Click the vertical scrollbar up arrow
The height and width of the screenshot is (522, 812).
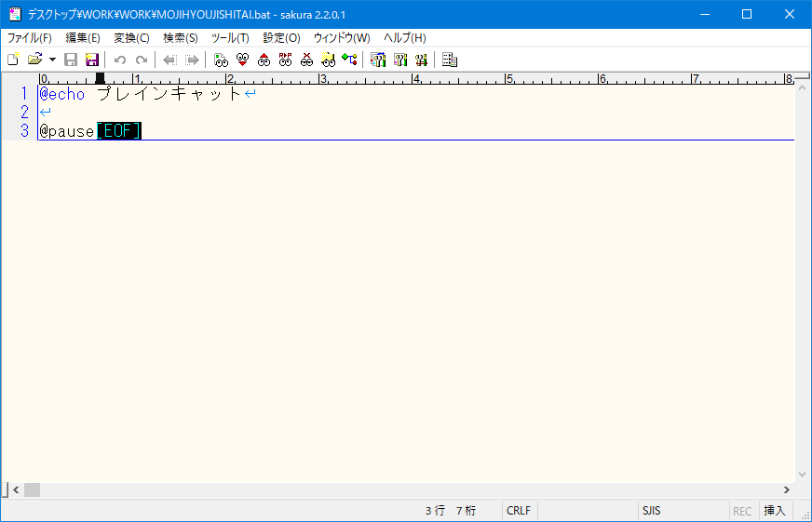coord(802,88)
